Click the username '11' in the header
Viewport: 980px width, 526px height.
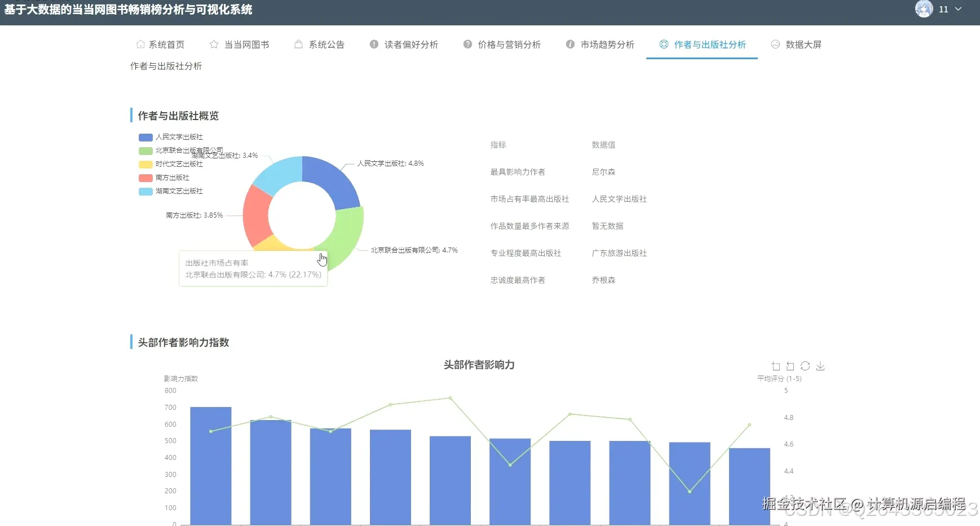tap(943, 9)
